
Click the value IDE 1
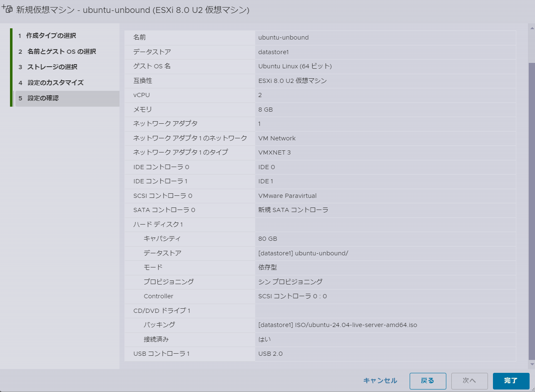(266, 181)
